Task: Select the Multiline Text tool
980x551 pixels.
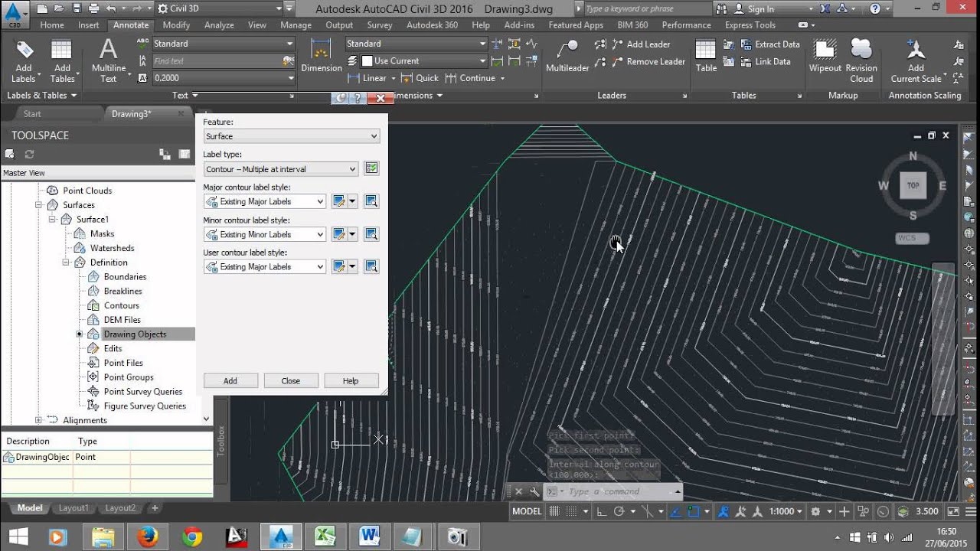Action: [x=109, y=61]
